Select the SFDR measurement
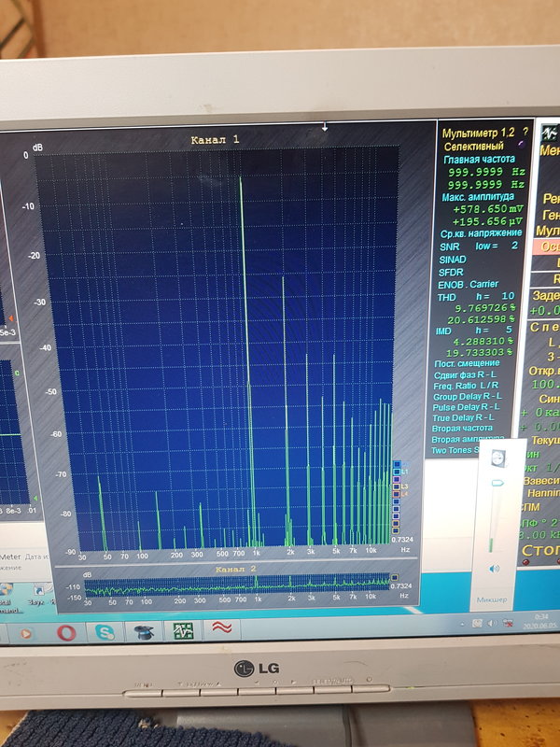The width and height of the screenshot is (560, 747). (x=451, y=272)
